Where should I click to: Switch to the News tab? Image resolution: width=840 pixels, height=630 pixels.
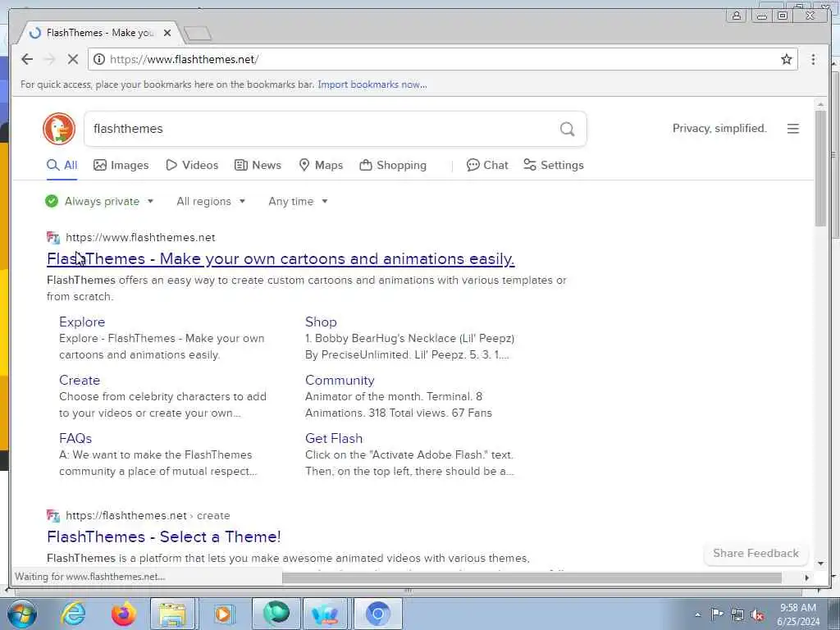pos(258,165)
